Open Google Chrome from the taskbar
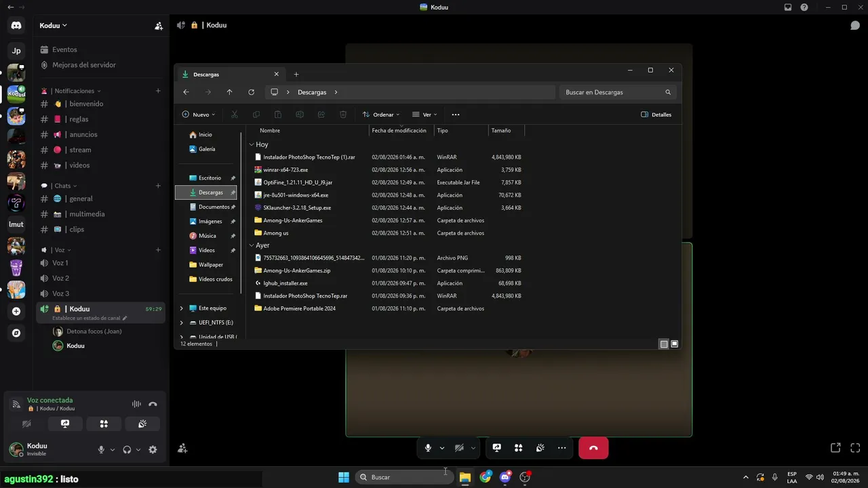Screen dimensions: 868x488 485,477
